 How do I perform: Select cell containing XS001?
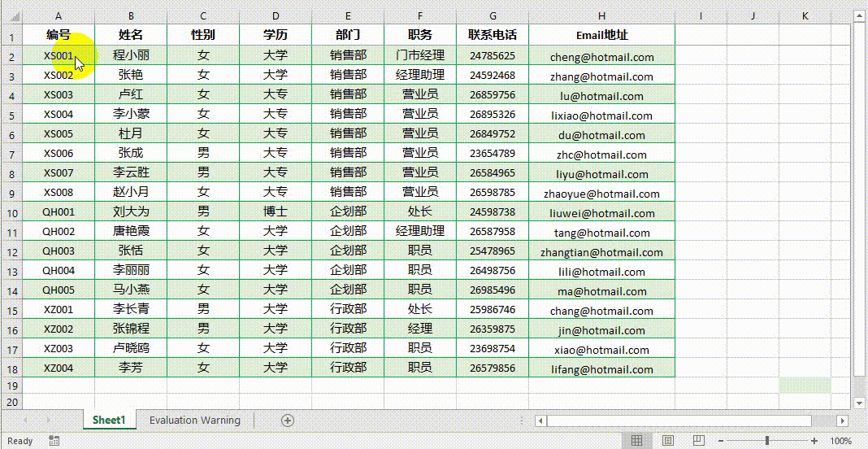coord(59,55)
